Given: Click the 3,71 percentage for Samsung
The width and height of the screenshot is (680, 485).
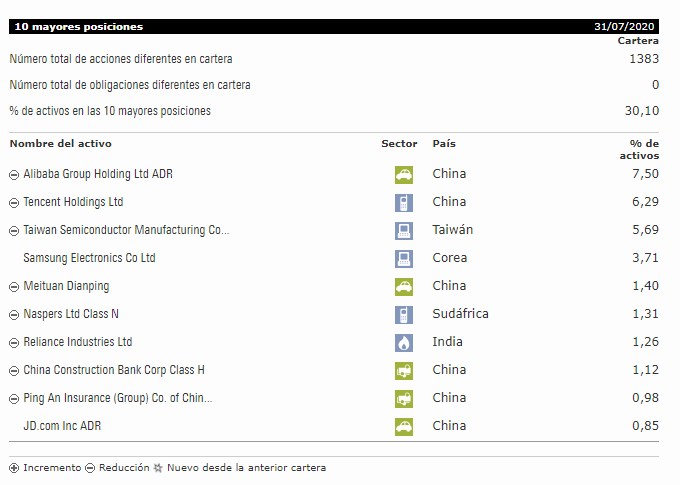Looking at the screenshot, I should pos(645,258).
